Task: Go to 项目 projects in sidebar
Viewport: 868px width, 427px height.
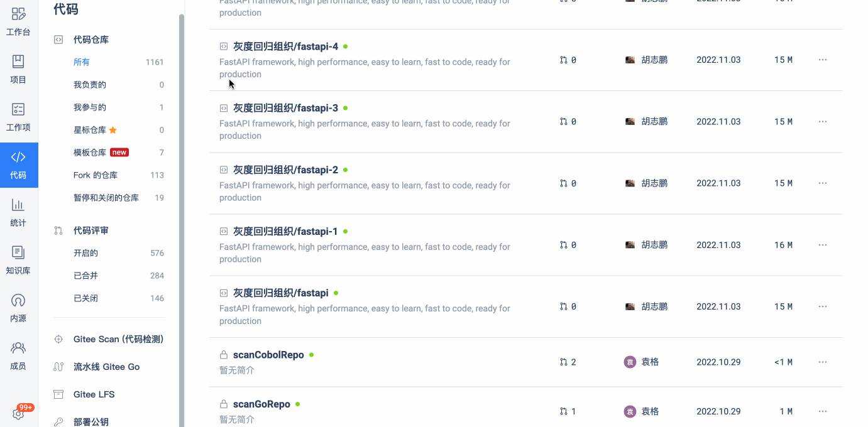Action: (x=19, y=69)
